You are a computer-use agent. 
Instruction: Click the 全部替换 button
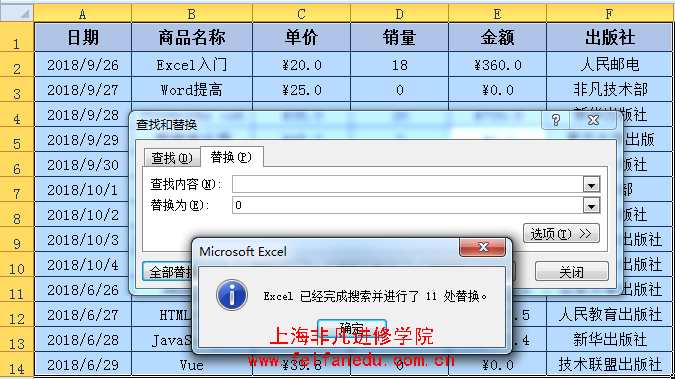pos(168,272)
